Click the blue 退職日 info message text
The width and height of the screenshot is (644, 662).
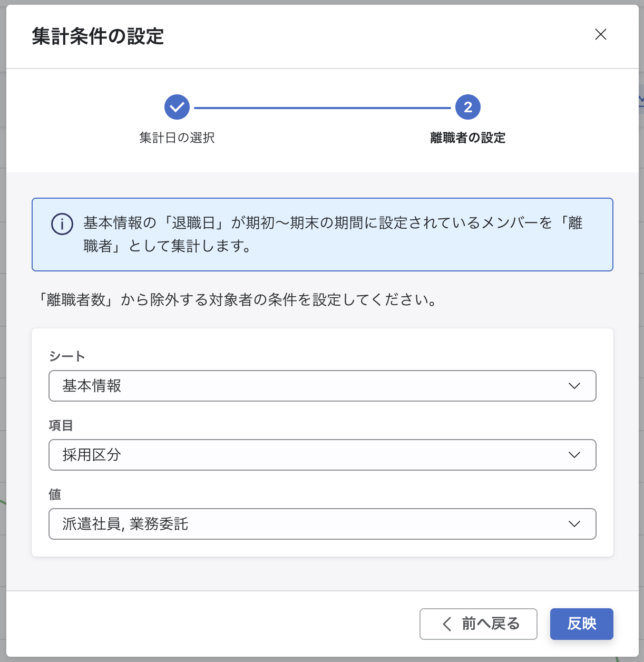point(333,234)
